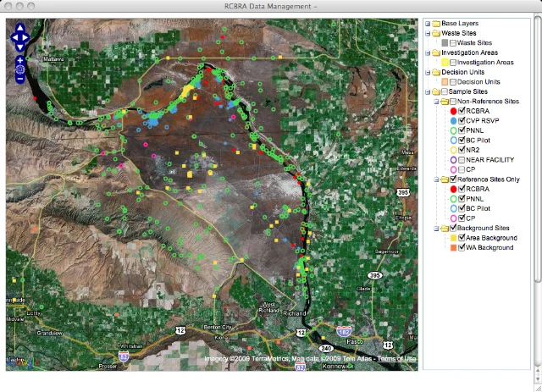Select the WA Background label
The image size is (542, 392).
[x=489, y=247]
